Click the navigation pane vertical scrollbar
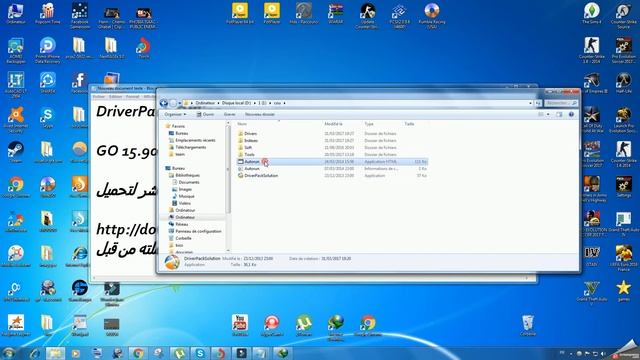 pyautogui.click(x=228, y=187)
